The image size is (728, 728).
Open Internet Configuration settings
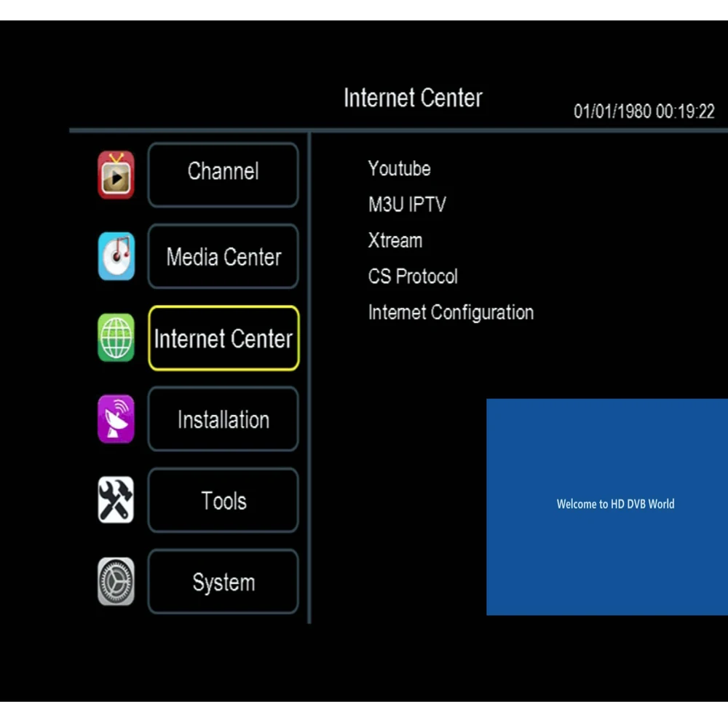pos(451,312)
